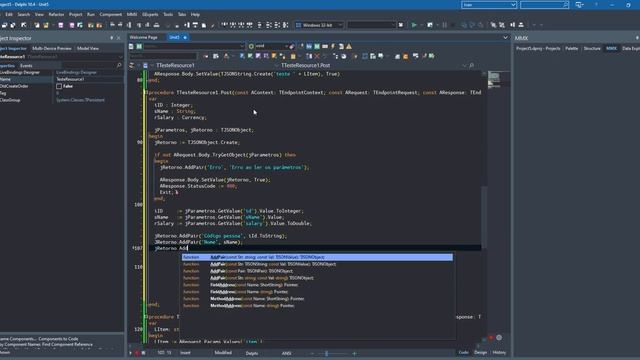
Task: Open the Help menu
Action: point(196,14)
